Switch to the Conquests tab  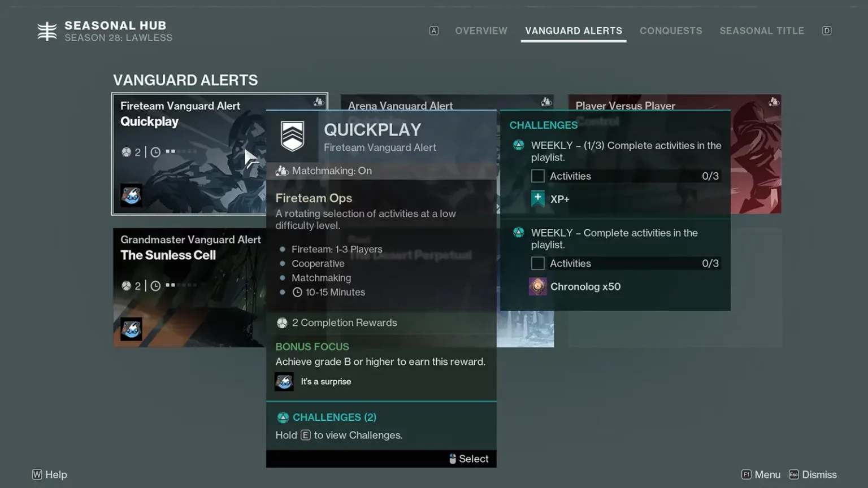coord(671,30)
